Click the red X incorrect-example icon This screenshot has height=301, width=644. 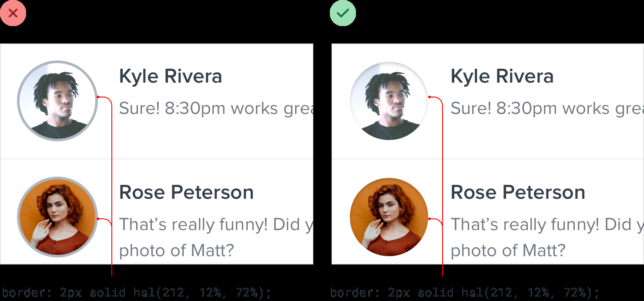[x=13, y=13]
